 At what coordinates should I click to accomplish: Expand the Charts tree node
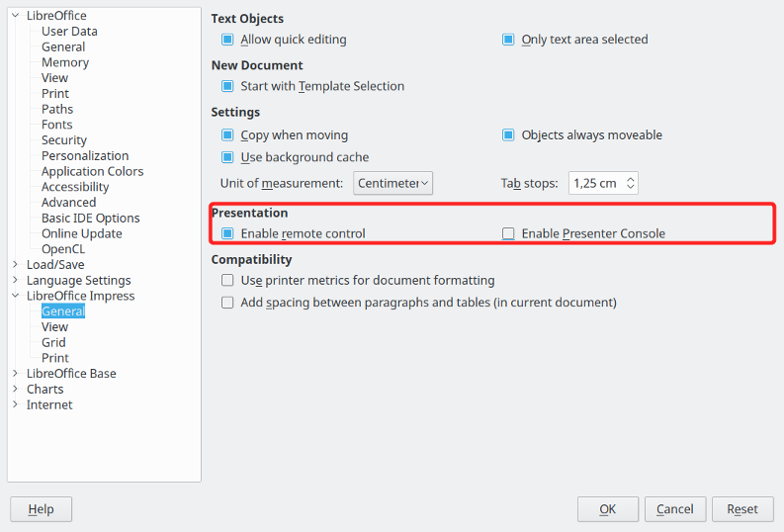pyautogui.click(x=15, y=389)
